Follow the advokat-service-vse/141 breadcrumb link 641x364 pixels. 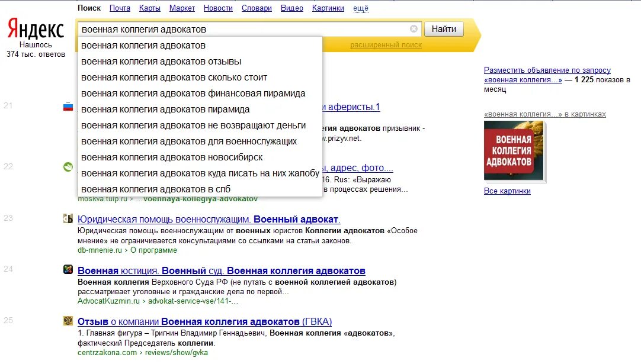click(193, 301)
